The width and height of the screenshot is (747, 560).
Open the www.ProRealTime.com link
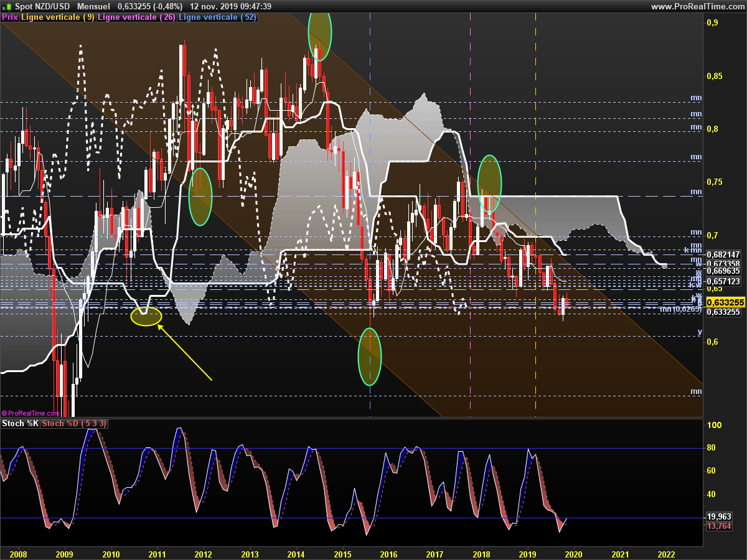[x=697, y=6]
